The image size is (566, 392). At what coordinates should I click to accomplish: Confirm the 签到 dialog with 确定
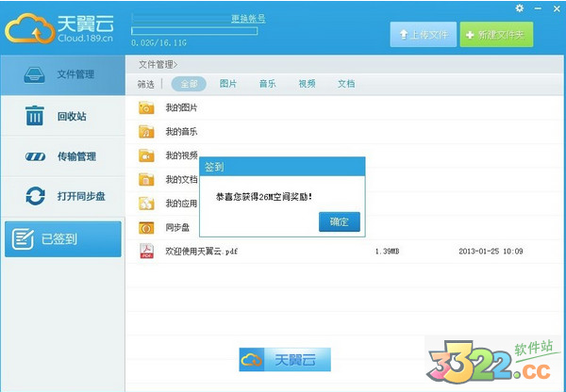pyautogui.click(x=340, y=221)
